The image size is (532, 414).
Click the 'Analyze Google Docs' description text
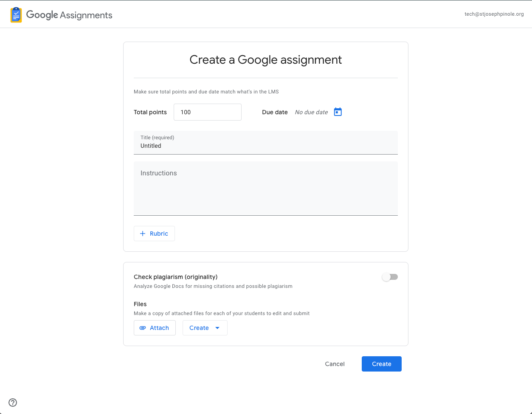pos(213,286)
